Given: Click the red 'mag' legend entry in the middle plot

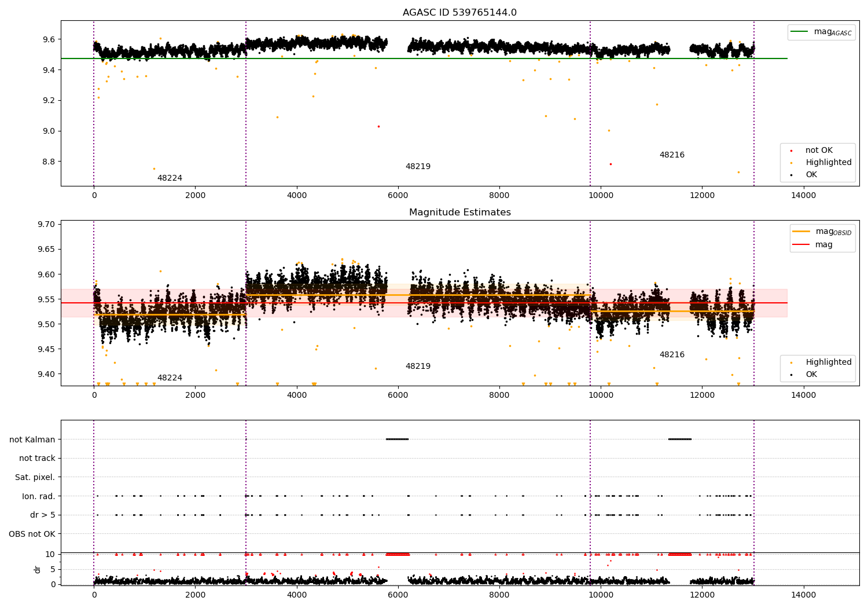Looking at the screenshot, I should point(823,245).
